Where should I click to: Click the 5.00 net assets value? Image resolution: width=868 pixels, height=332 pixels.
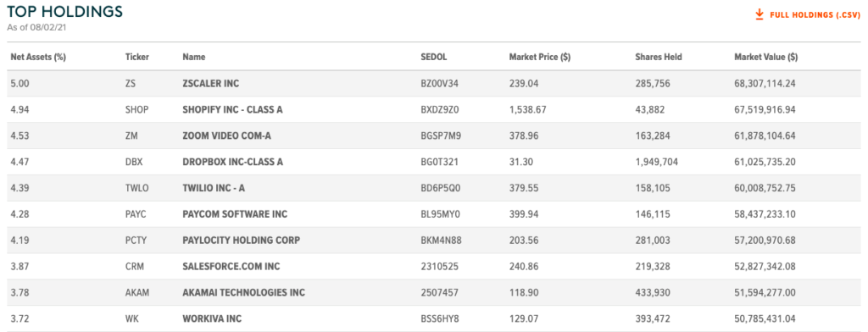click(19, 84)
